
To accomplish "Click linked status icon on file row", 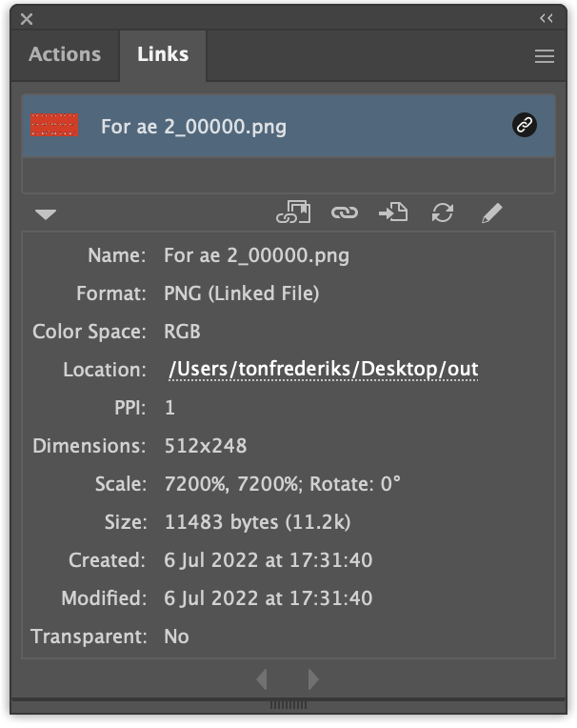I will (524, 125).
